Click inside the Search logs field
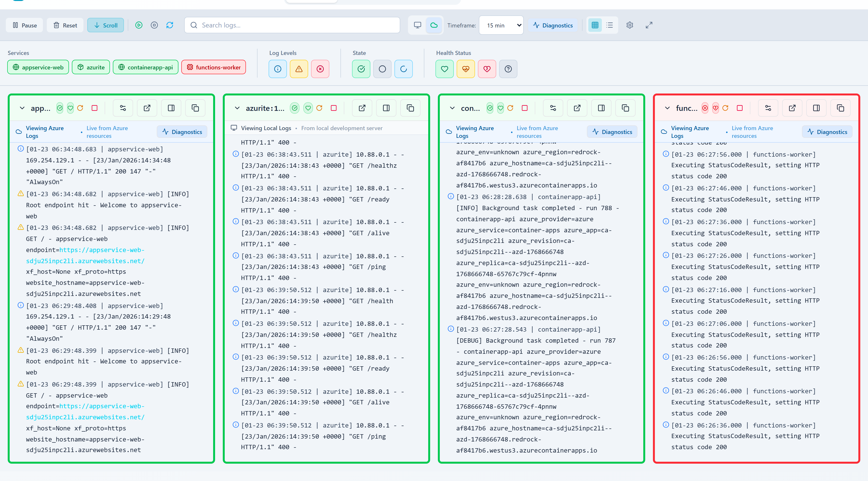The height and width of the screenshot is (481, 868). pyautogui.click(x=292, y=25)
